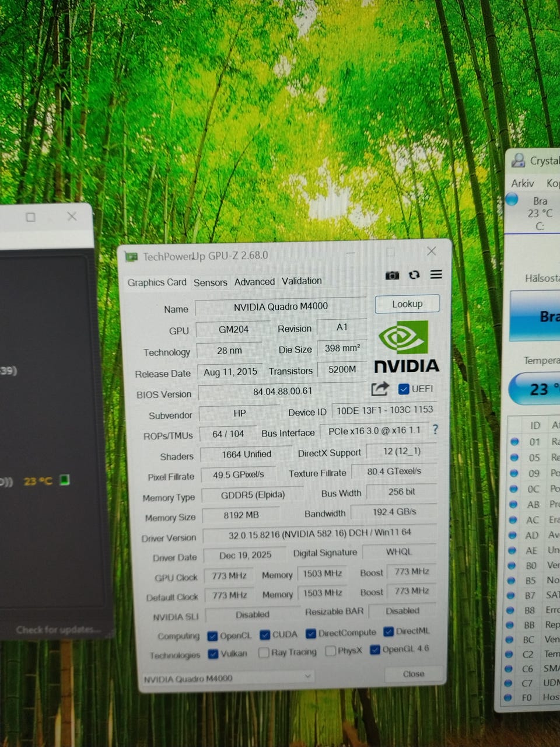This screenshot has height=747, width=560.
Task: Click the NVIDIA logo in GPU-Z
Action: click(407, 347)
